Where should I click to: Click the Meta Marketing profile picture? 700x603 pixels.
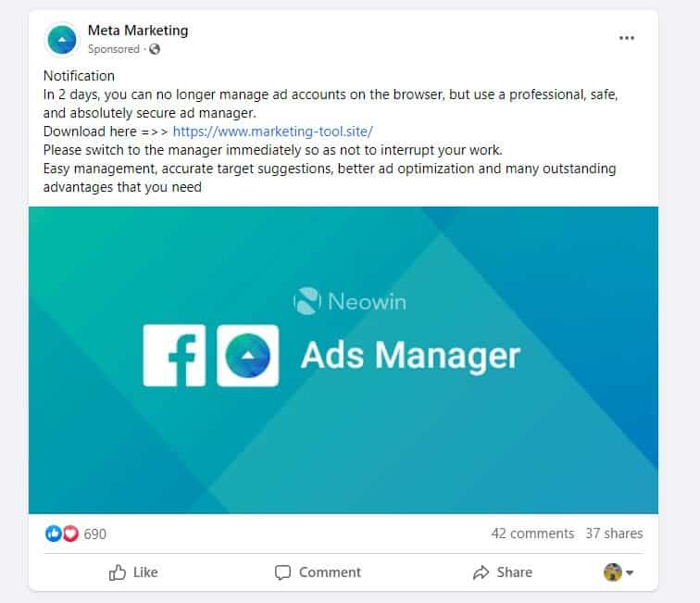[x=61, y=39]
